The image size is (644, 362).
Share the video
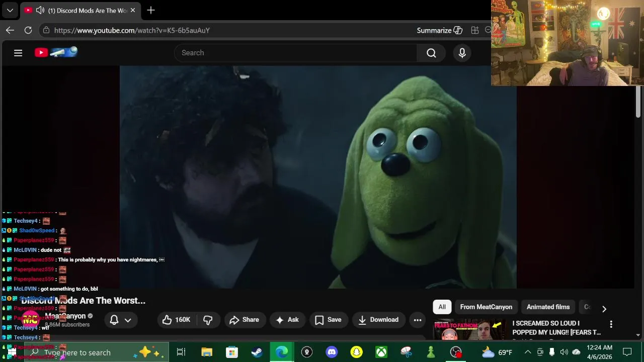point(245,320)
